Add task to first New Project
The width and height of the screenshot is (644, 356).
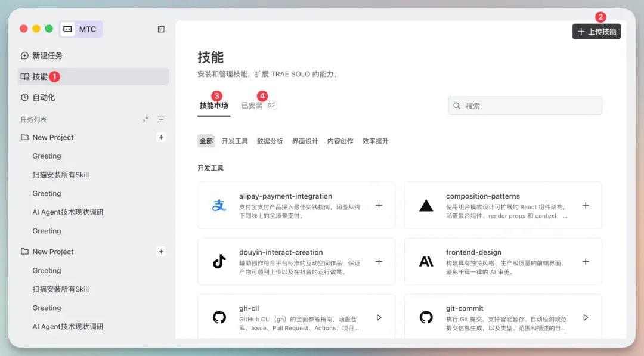pyautogui.click(x=161, y=137)
